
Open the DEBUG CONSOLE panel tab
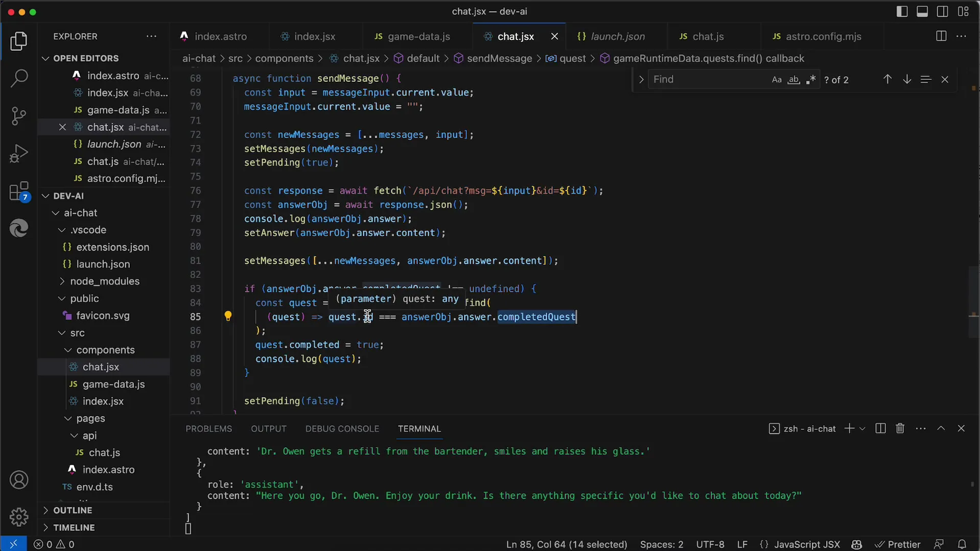342,429
